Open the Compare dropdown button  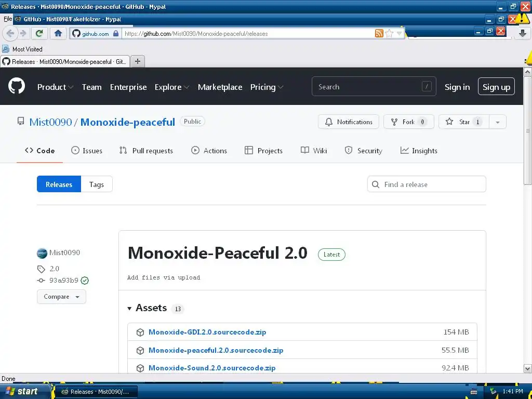pos(61,297)
